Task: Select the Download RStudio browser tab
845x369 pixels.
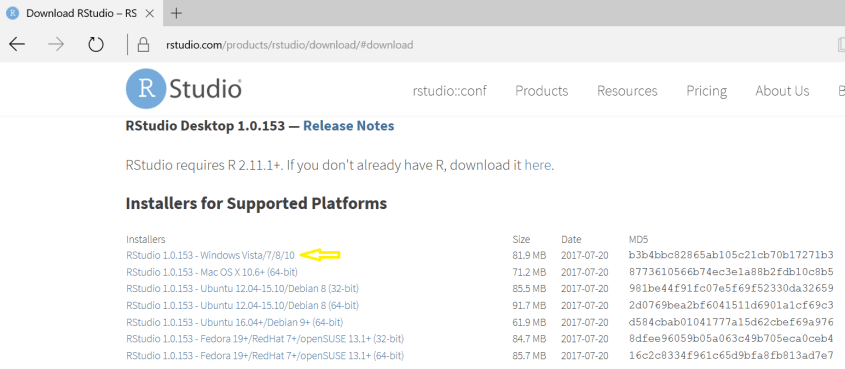Action: click(x=81, y=13)
